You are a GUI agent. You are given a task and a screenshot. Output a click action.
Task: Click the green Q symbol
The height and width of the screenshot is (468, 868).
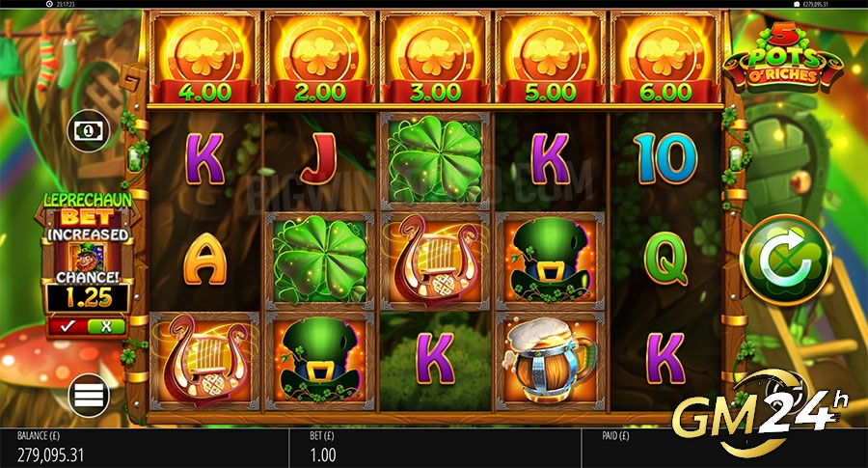coord(665,259)
